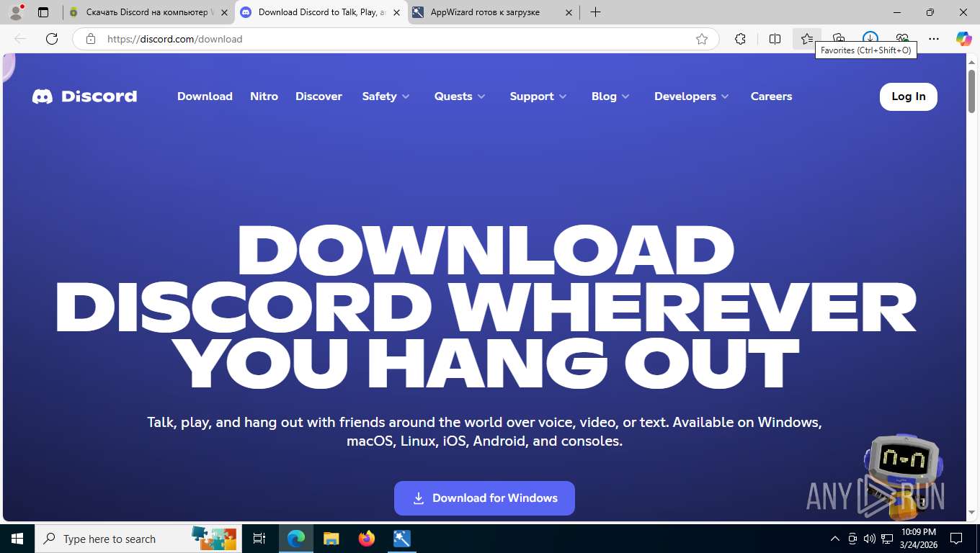Screen dimensions: 980x553
Task: Add this page to favorites with the star icon
Action: point(702,39)
